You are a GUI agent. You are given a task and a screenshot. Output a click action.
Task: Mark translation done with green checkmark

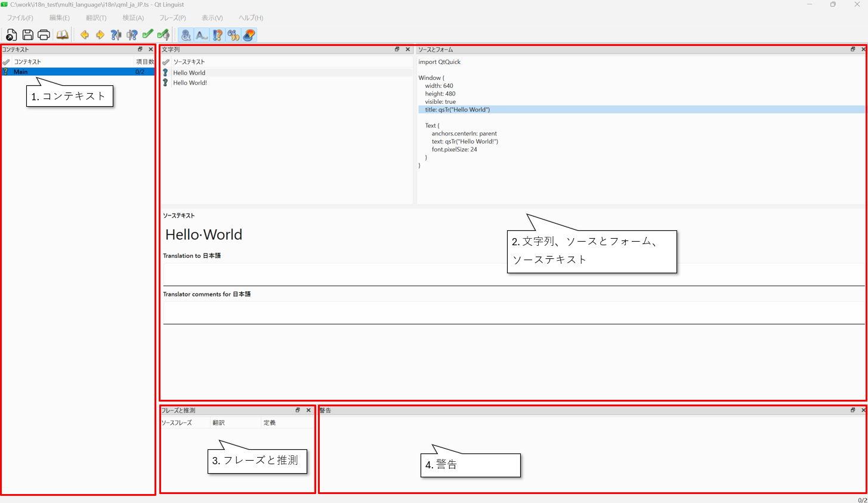(147, 35)
